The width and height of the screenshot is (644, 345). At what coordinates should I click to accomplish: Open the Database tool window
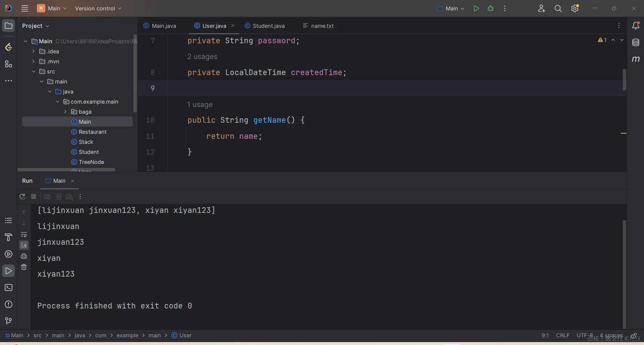636,43
